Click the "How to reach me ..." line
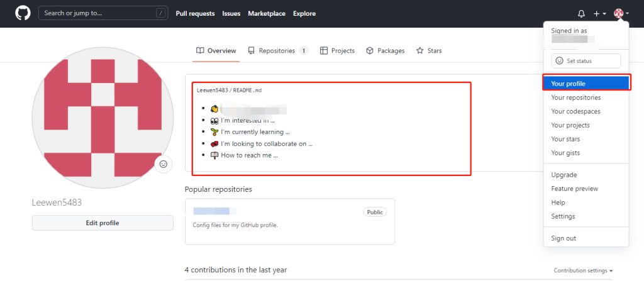This screenshot has width=644, height=281. (x=249, y=155)
